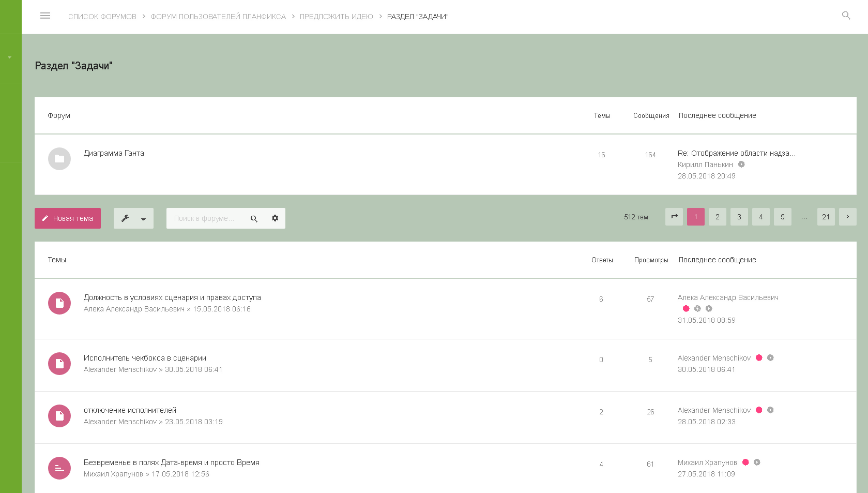
Task: Open topic Должность в условиях сценария и правах доступа
Action: point(172,297)
